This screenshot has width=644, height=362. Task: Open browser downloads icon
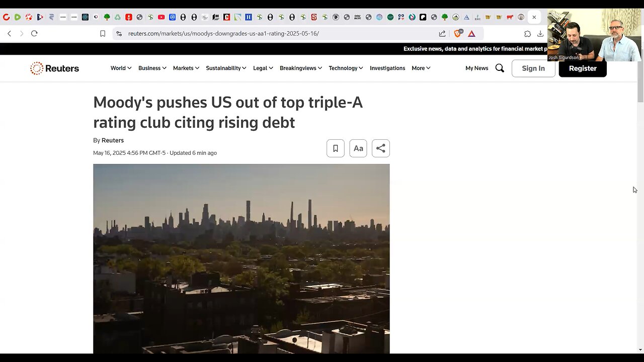tap(540, 34)
